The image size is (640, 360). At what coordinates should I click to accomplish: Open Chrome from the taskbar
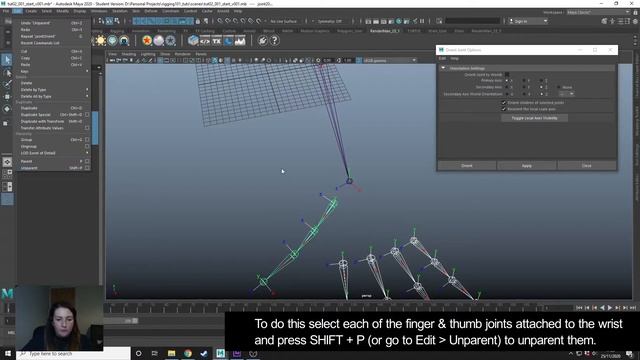[x=188, y=353]
